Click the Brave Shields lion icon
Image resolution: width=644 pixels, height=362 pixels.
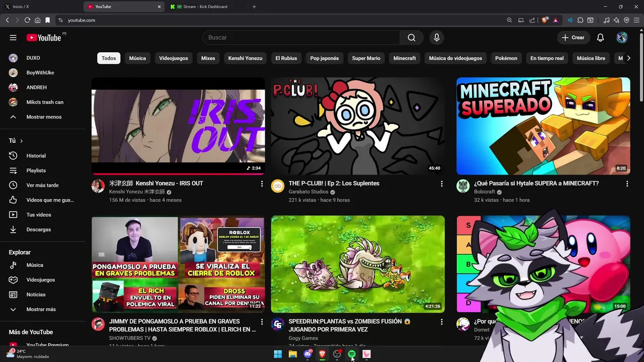545,20
